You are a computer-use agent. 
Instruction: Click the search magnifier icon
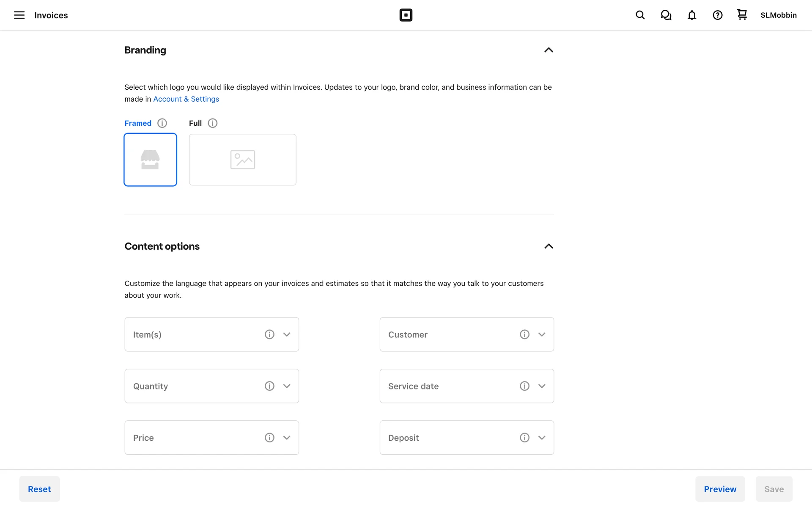point(640,15)
